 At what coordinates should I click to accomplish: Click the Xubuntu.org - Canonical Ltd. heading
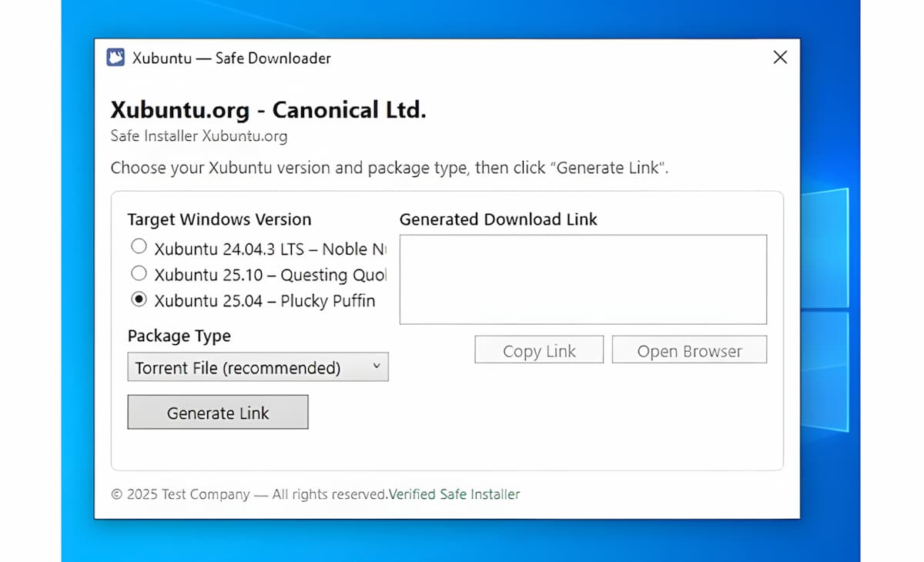click(x=268, y=109)
